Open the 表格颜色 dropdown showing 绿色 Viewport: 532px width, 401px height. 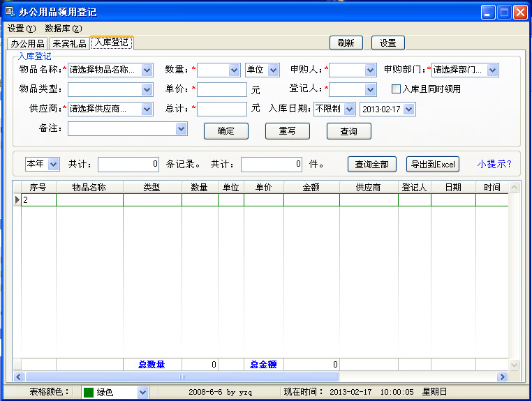click(x=143, y=393)
